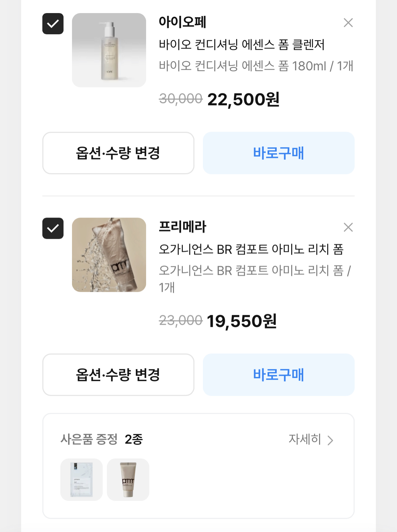
Task: Tap the 아이오페 brand name
Action: click(x=182, y=22)
